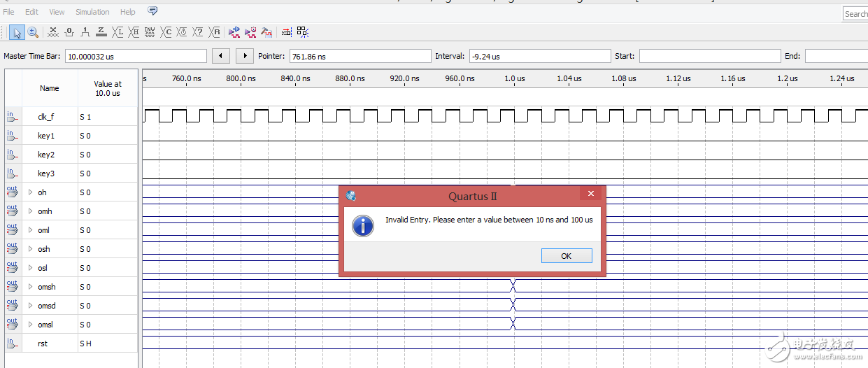Expand the omsl signal group
The image size is (868, 368).
pyautogui.click(x=30, y=325)
